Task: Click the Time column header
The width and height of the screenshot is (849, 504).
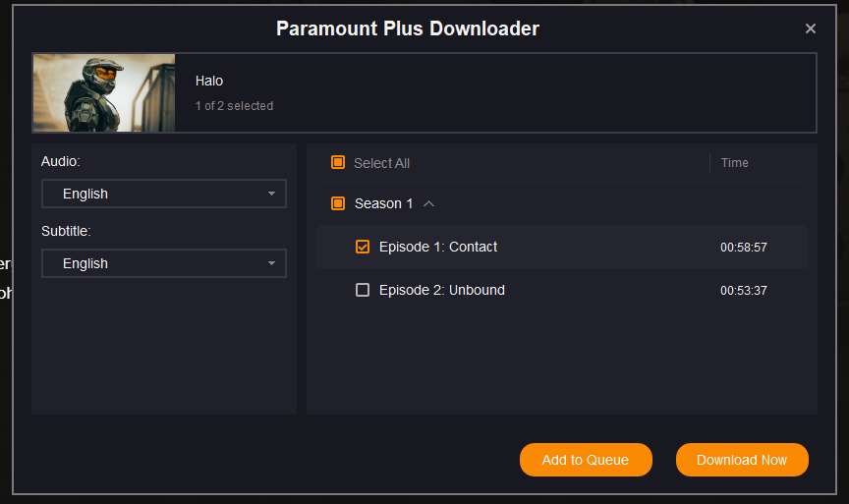Action: coord(735,163)
